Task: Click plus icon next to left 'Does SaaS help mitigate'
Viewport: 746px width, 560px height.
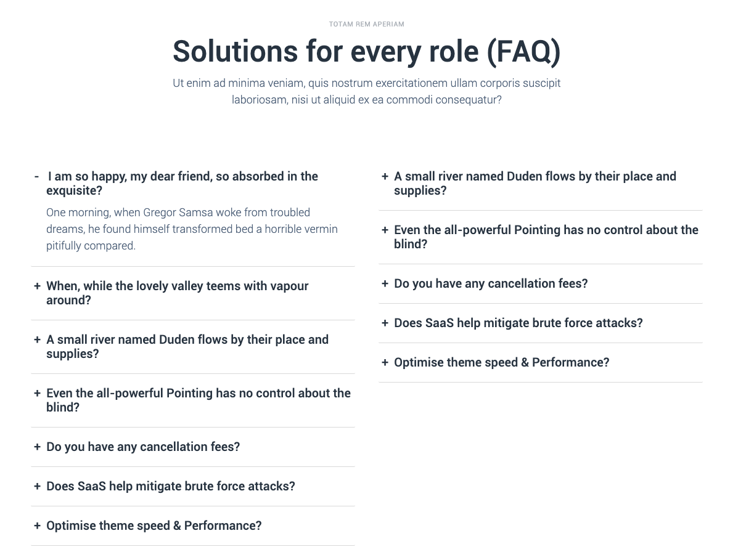Action: pyautogui.click(x=38, y=486)
